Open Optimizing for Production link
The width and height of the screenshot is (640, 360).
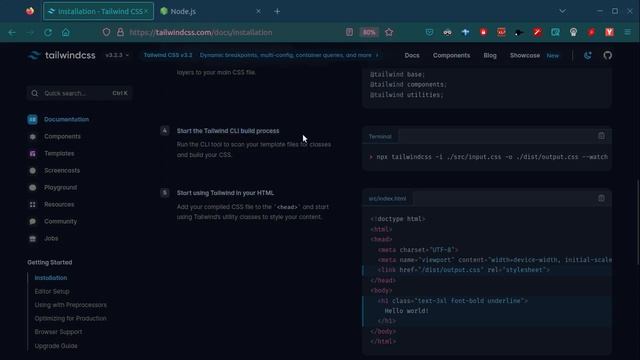[70, 318]
